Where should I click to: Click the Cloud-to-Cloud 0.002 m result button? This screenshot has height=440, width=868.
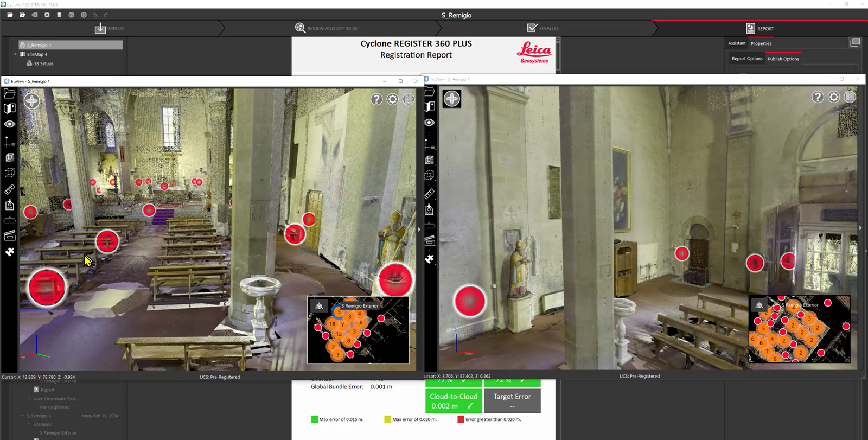coord(453,401)
